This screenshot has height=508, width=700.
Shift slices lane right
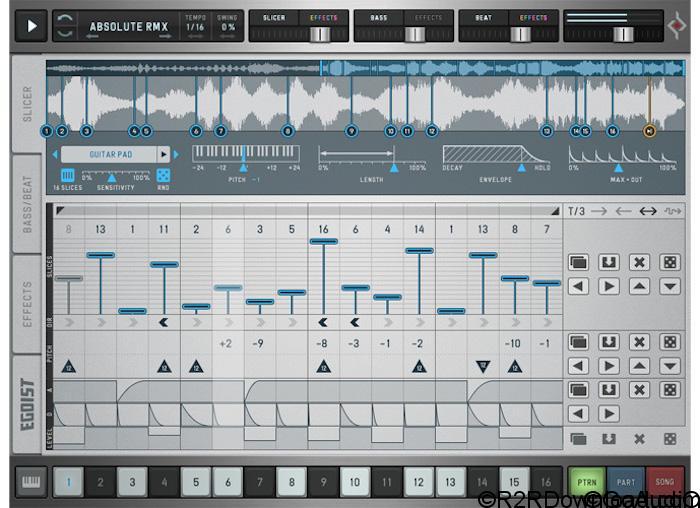[x=609, y=286]
